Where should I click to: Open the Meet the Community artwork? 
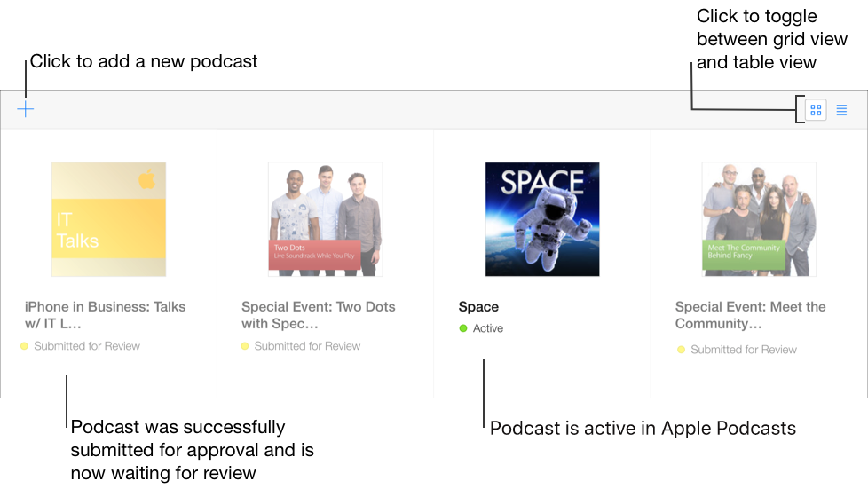point(758,219)
